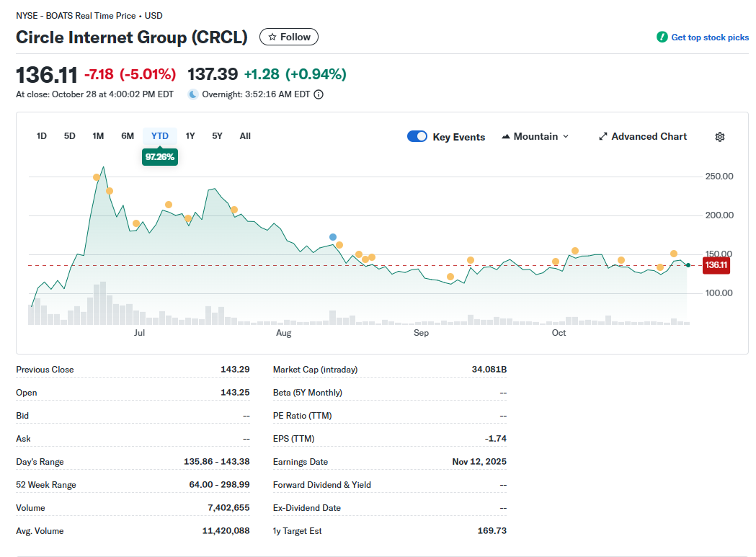Click the green top stock picks badge icon
The height and width of the screenshot is (557, 756).
662,37
